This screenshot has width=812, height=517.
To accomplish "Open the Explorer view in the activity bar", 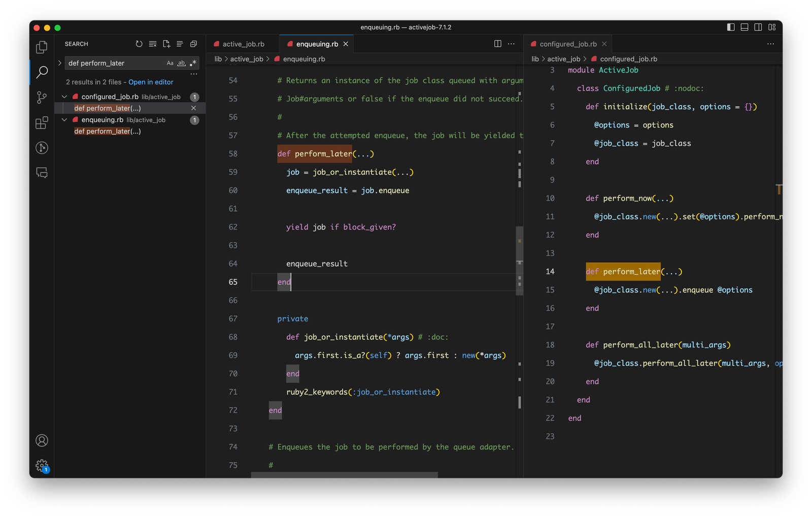I will (41, 46).
